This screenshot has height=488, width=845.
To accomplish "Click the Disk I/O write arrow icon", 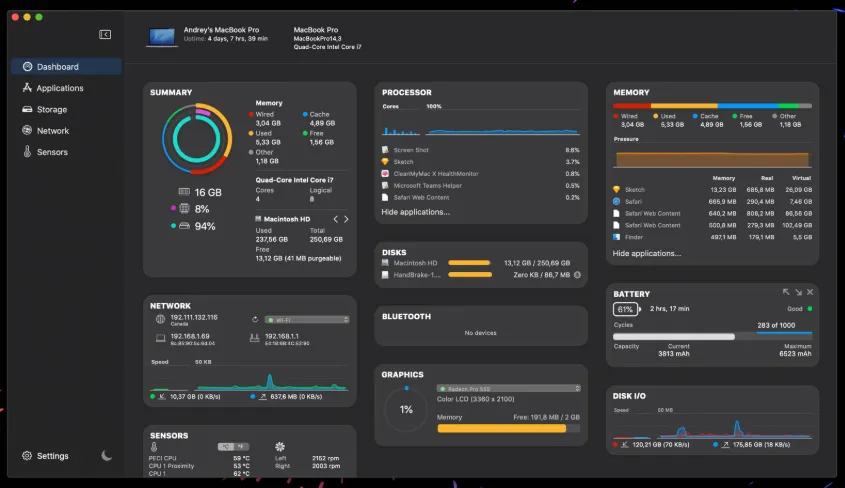I will point(726,445).
